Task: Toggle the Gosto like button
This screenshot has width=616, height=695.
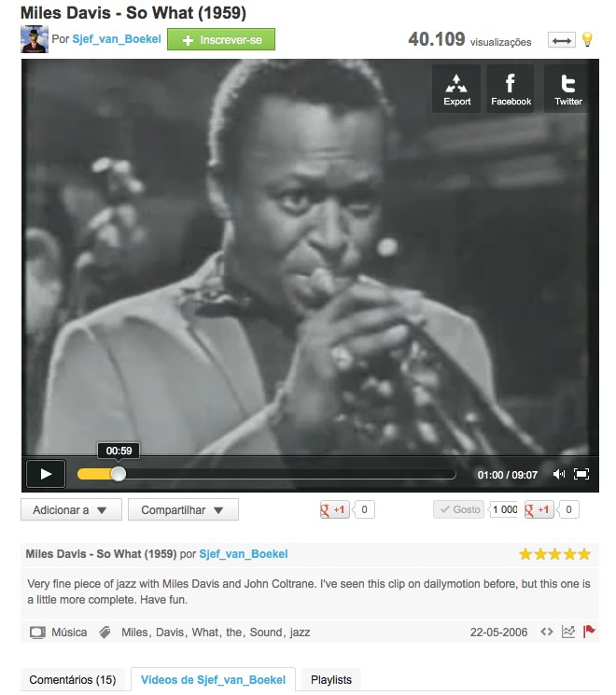Action: tap(459, 509)
